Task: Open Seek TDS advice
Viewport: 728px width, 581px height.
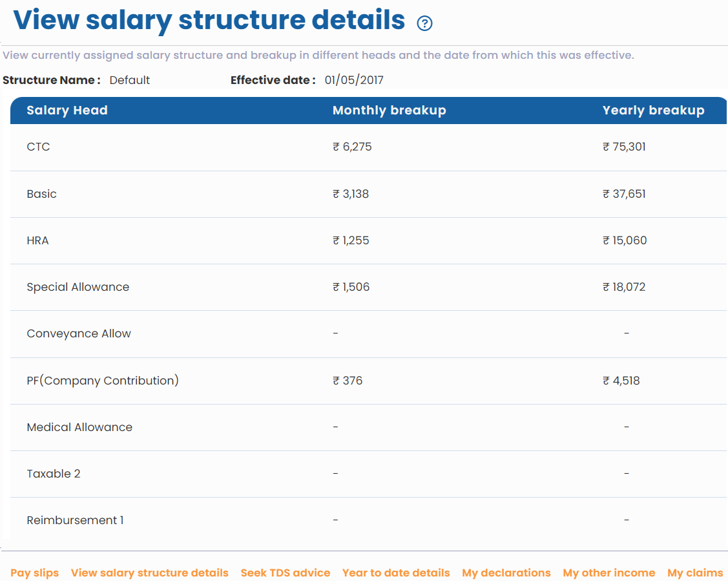Action: (286, 573)
